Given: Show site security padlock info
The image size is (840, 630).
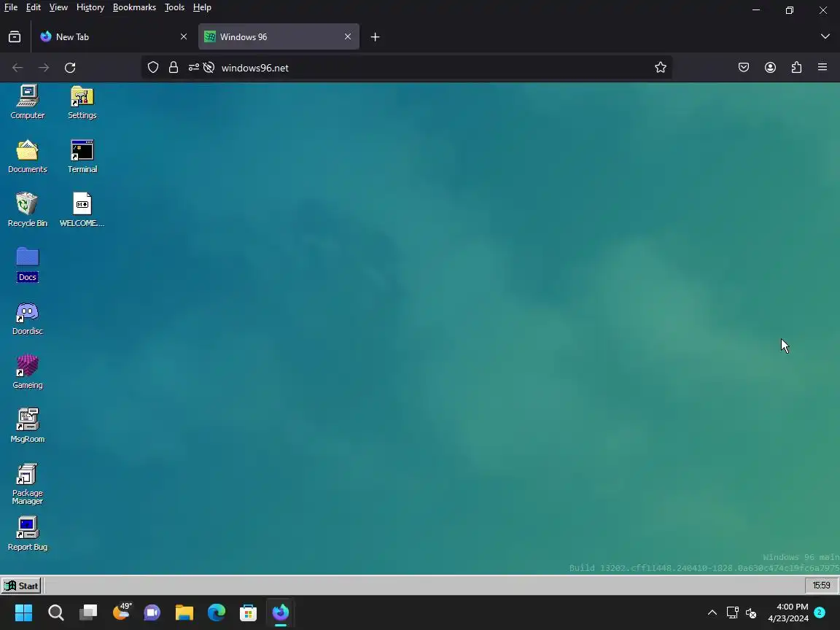Looking at the screenshot, I should (174, 68).
